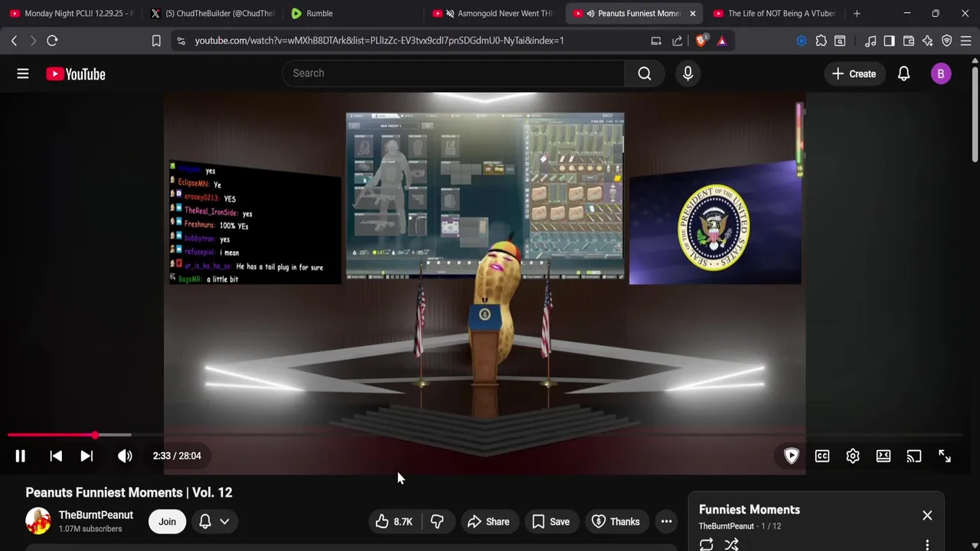Open Brave Shields lion icon
The height and width of the screenshot is (551, 980).
701,41
